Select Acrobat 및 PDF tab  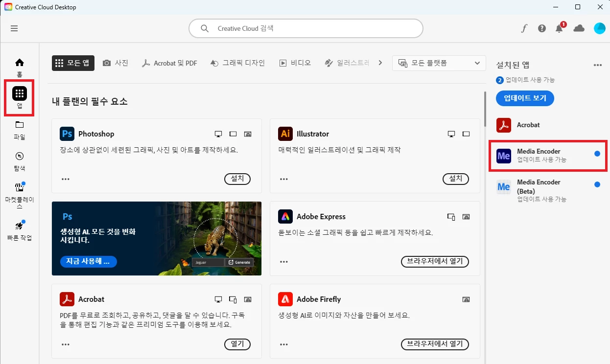(x=169, y=63)
